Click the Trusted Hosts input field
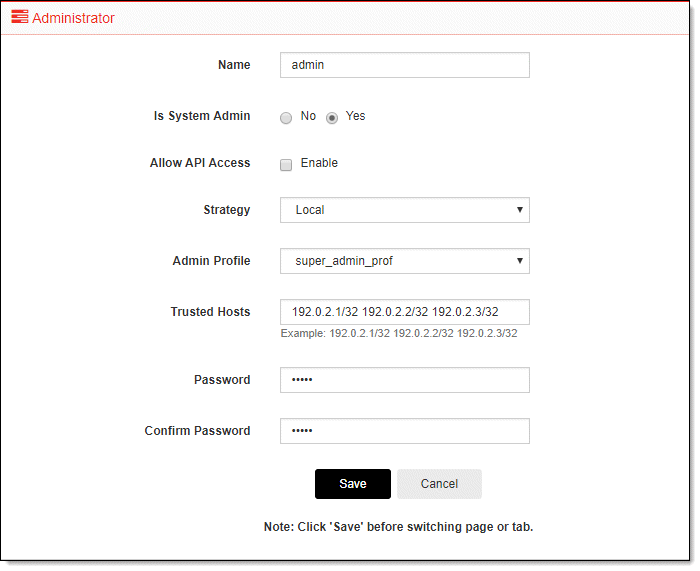Screen dimensions: 700x571 (404, 312)
